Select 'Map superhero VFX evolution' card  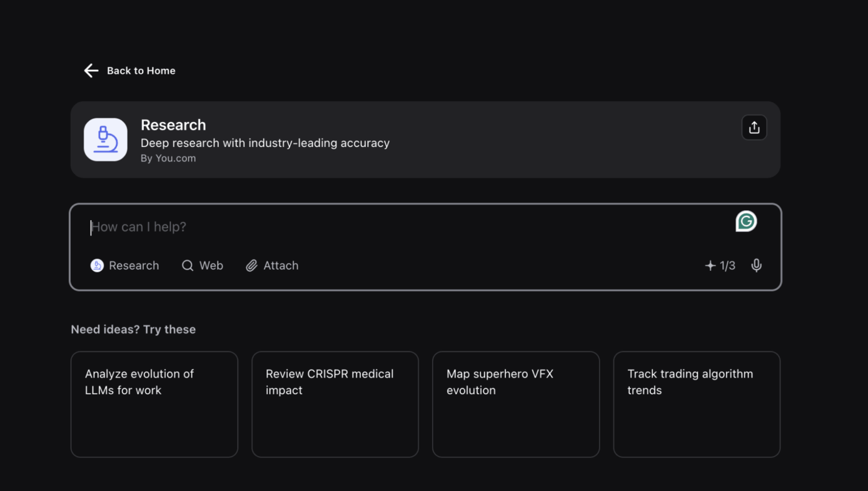pyautogui.click(x=516, y=404)
